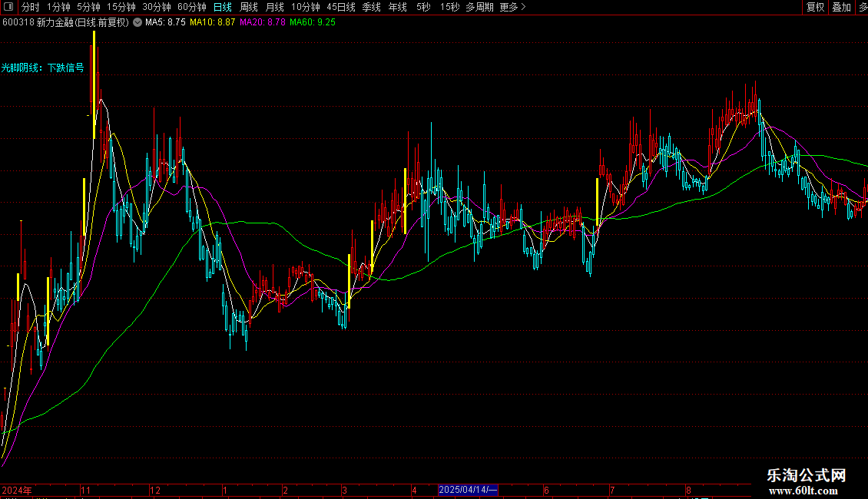Click the 2024年 label on time axis

click(x=17, y=490)
